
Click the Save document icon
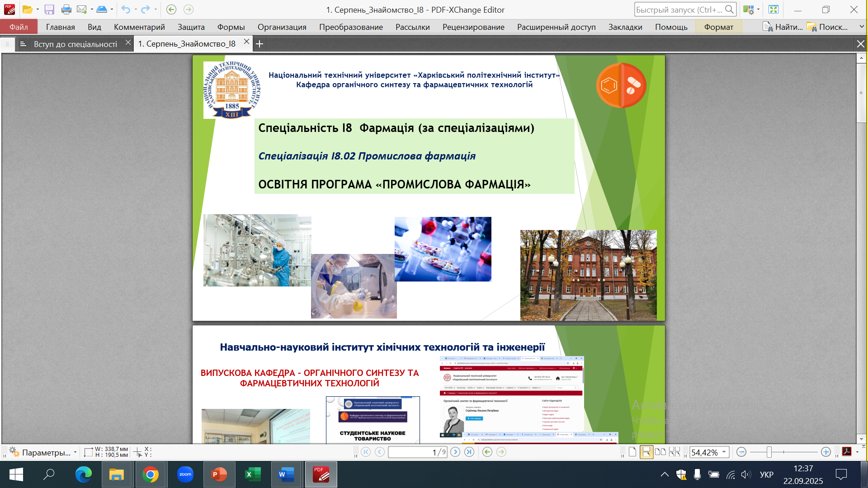click(x=49, y=9)
